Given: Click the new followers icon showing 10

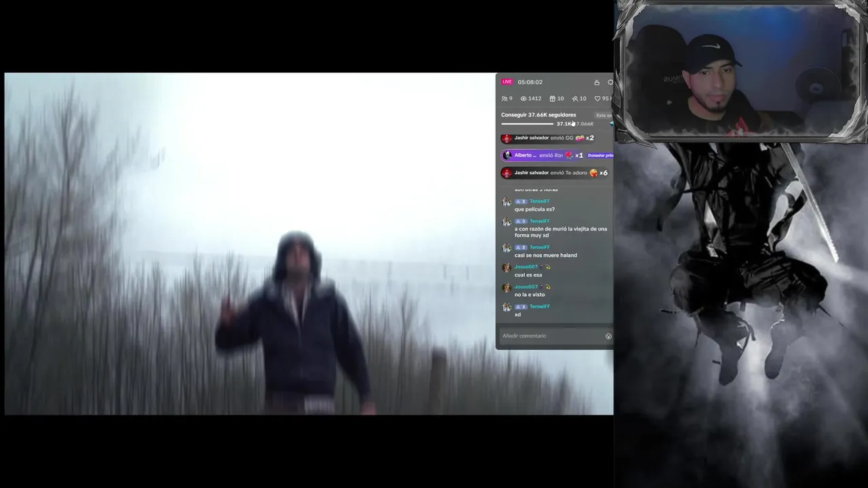Looking at the screenshot, I should click(575, 99).
